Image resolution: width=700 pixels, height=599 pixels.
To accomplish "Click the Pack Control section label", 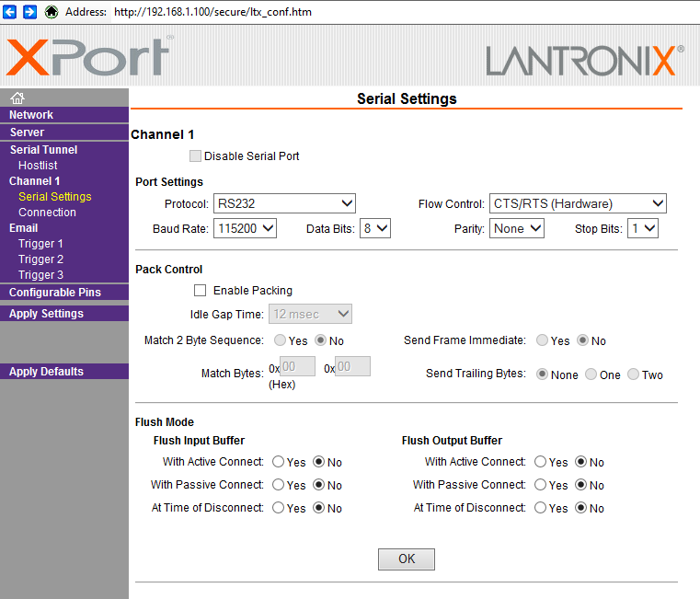I will [168, 270].
